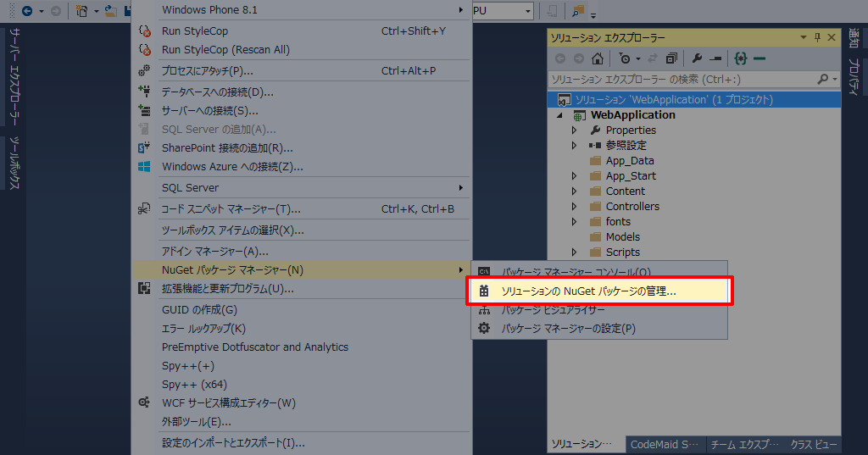Click the Preview Selected Items icon
The width and height of the screenshot is (868, 455).
coord(715,58)
